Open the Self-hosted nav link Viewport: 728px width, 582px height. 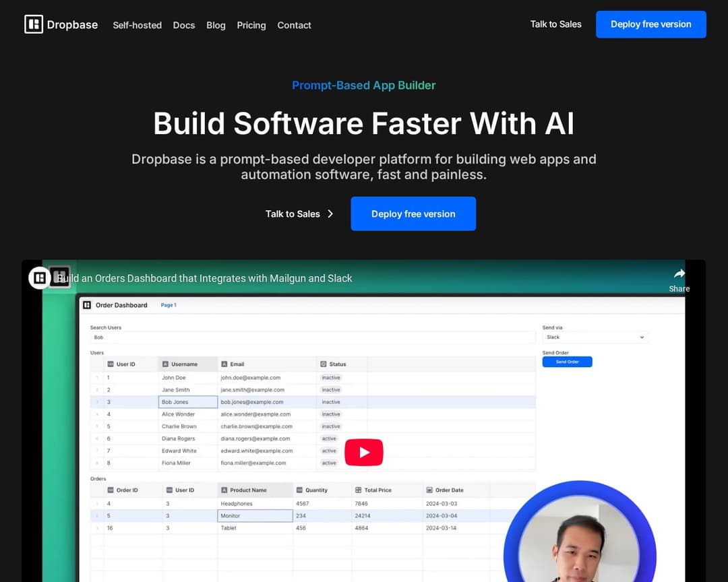point(138,25)
